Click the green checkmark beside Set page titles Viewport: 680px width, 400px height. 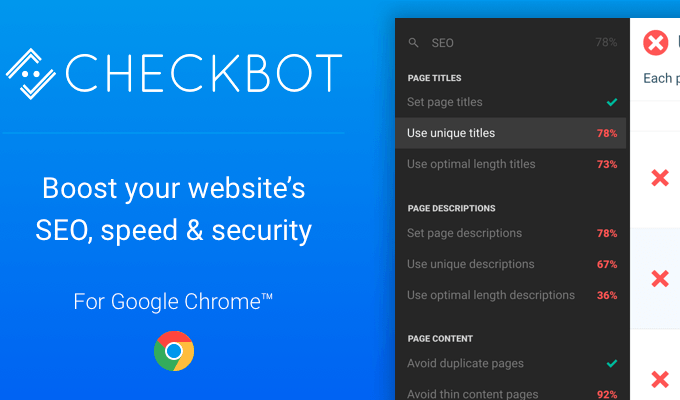611,102
